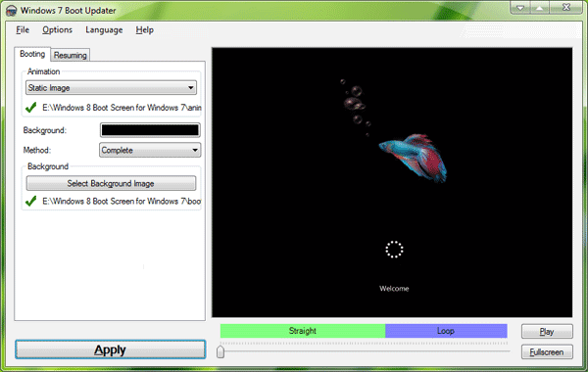This screenshot has height=372, width=588.
Task: Open the Language menu
Action: pos(104,30)
